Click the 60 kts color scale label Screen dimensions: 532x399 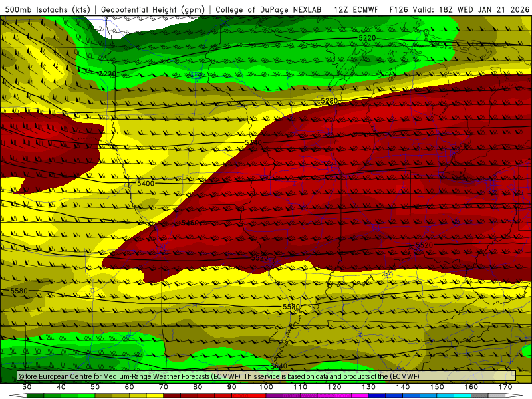[x=129, y=387]
